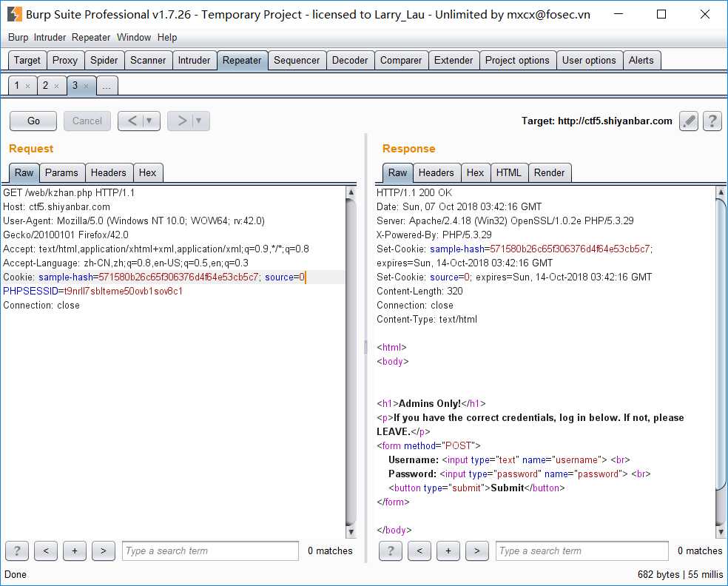
Task: Close Repeater tab 1 with its x
Action: coord(27,86)
